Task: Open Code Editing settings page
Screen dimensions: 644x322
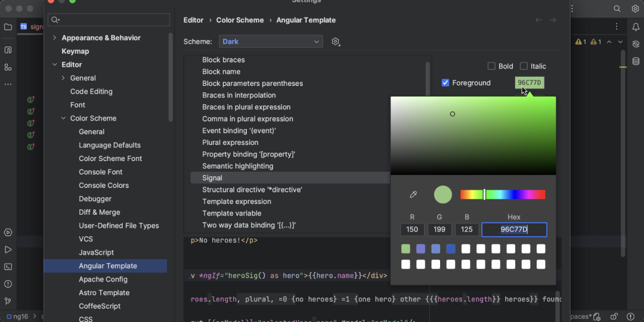Action: [x=91, y=92]
